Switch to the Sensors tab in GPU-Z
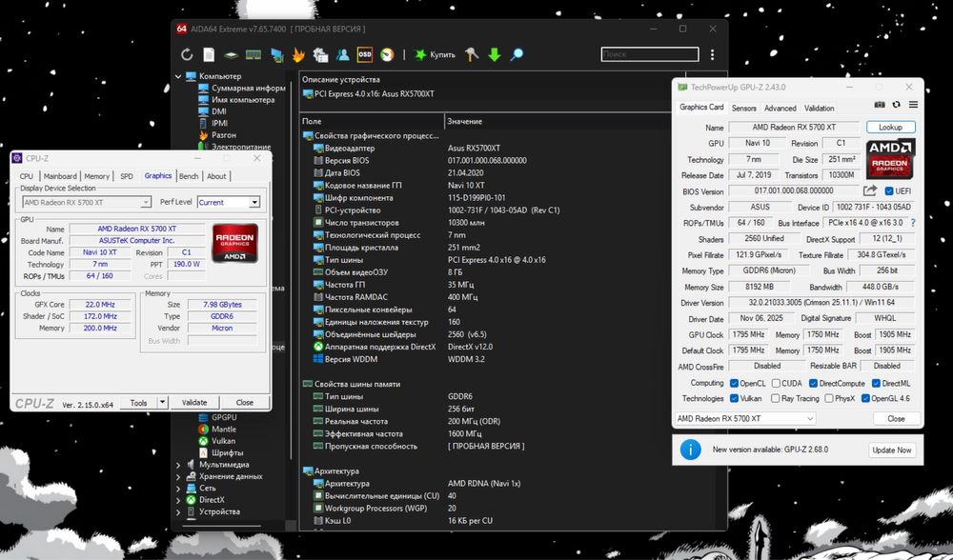Image resolution: width=953 pixels, height=560 pixels. [744, 109]
